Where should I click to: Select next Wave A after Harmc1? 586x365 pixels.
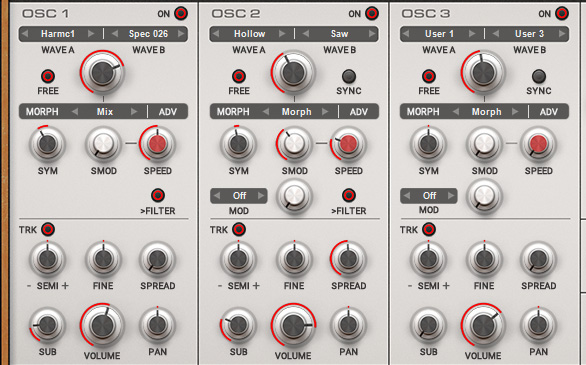[91, 34]
